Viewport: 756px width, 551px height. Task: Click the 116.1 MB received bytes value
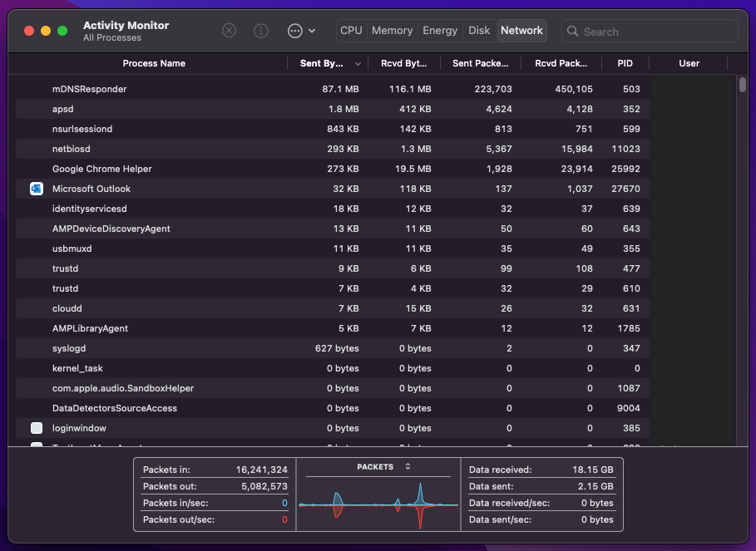click(x=410, y=89)
